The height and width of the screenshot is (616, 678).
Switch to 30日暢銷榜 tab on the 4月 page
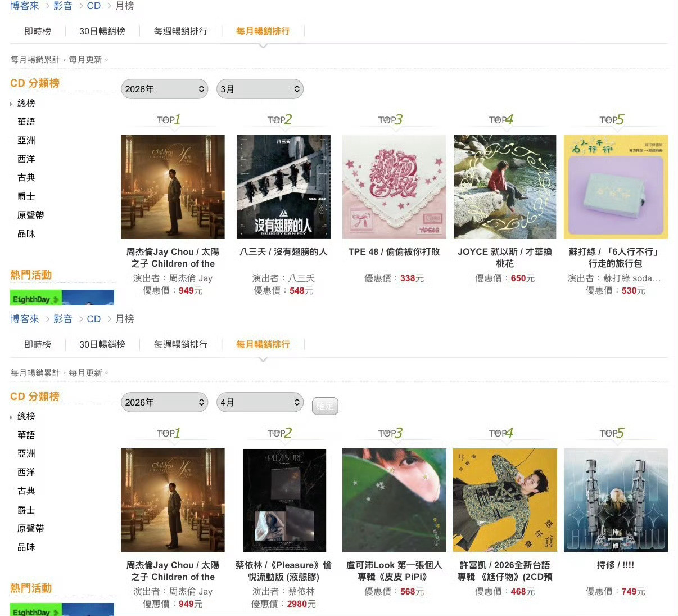[102, 344]
